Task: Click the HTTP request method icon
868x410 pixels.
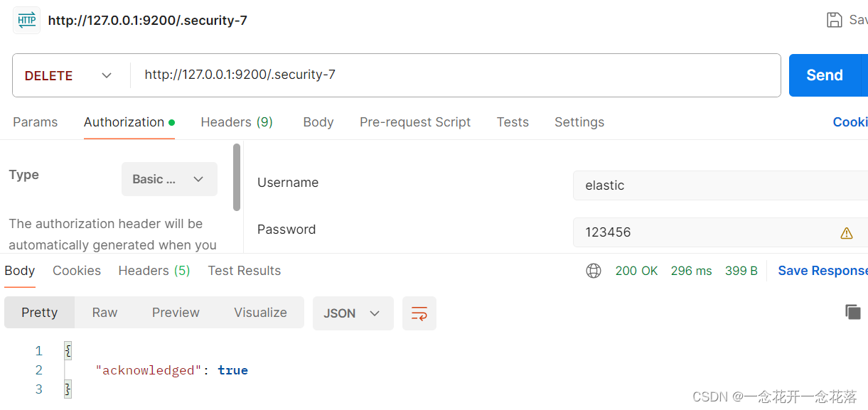Action: (x=26, y=20)
